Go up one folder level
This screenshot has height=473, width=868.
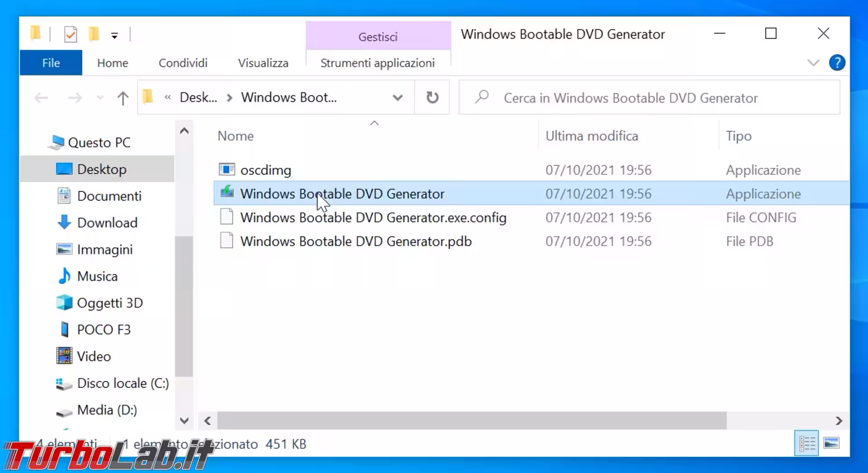pos(123,98)
